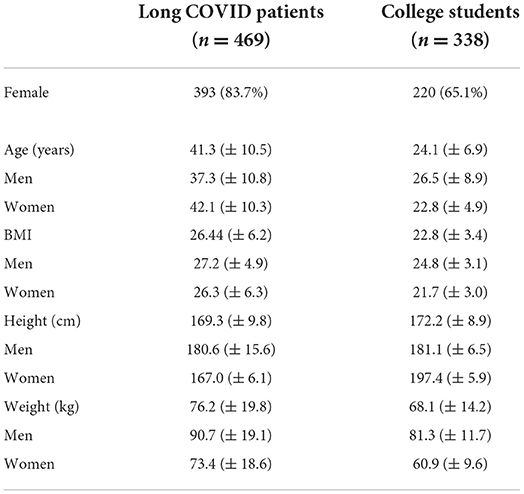
Task: Click the 76.2 (± 19.8) weight value
Action: [231, 407]
